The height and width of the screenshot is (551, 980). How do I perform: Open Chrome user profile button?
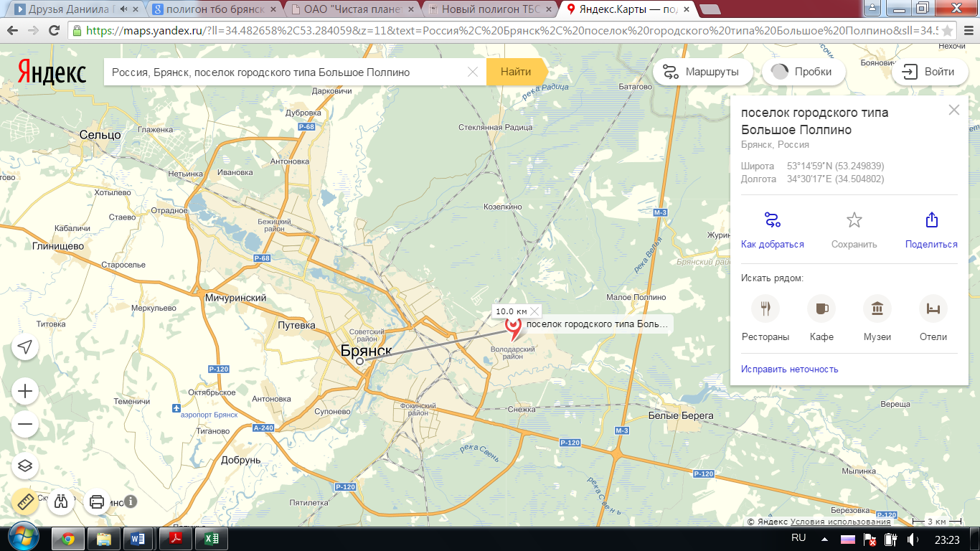click(872, 6)
